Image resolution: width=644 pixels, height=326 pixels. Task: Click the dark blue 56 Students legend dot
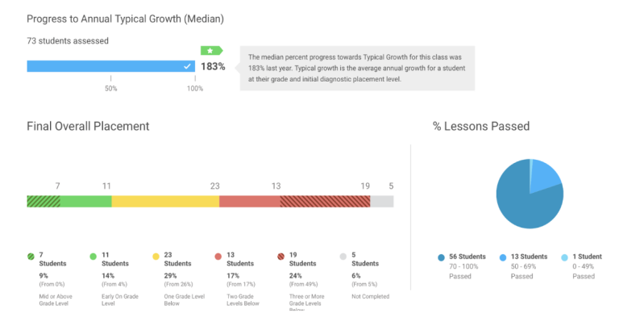(x=441, y=257)
